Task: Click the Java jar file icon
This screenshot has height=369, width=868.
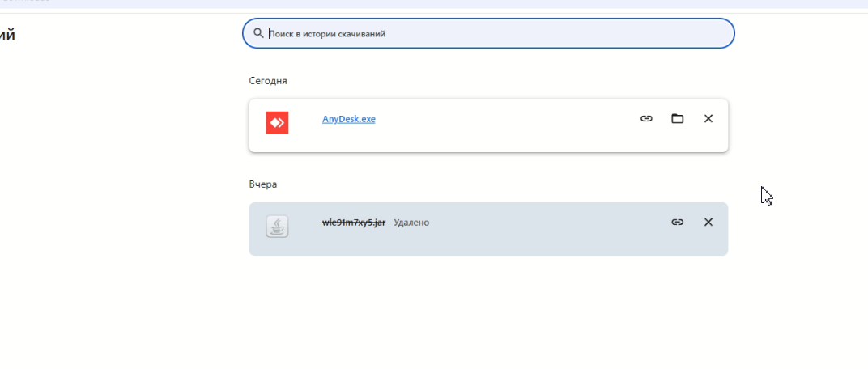Action: (x=277, y=227)
